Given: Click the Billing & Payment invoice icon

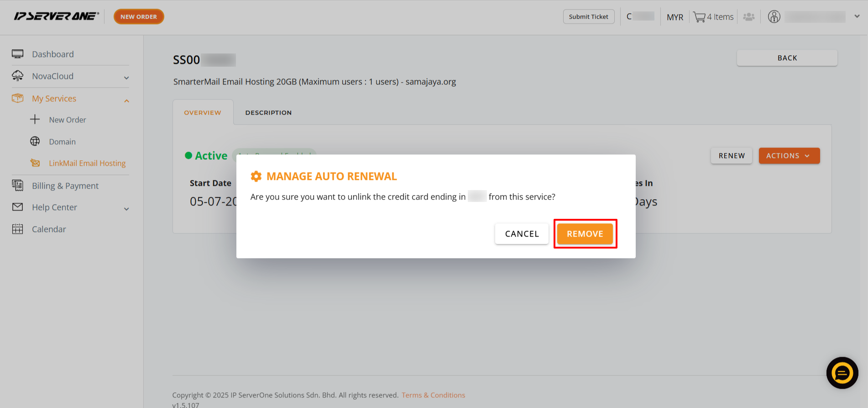Looking at the screenshot, I should (17, 185).
